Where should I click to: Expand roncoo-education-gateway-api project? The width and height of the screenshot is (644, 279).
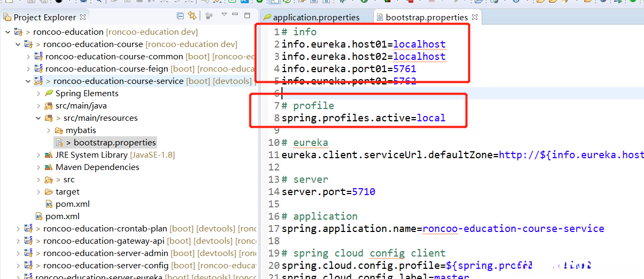click(x=18, y=241)
